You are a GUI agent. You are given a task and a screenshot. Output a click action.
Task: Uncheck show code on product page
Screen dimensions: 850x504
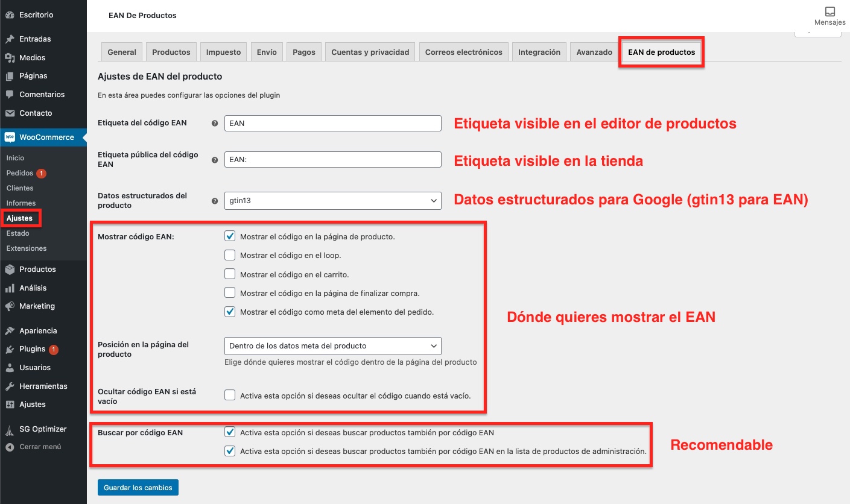tap(230, 236)
